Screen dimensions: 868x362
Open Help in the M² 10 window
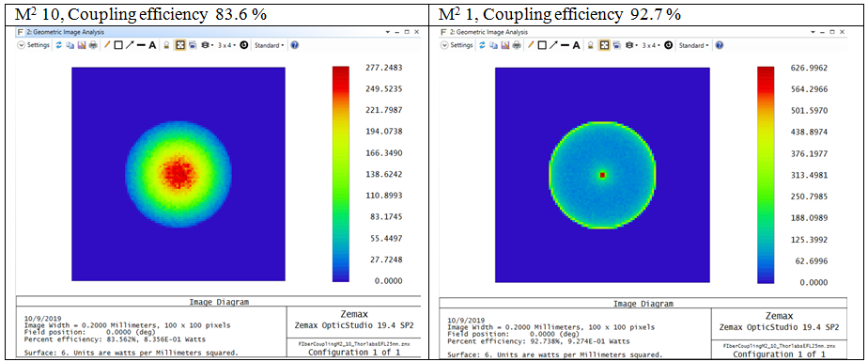coord(295,45)
